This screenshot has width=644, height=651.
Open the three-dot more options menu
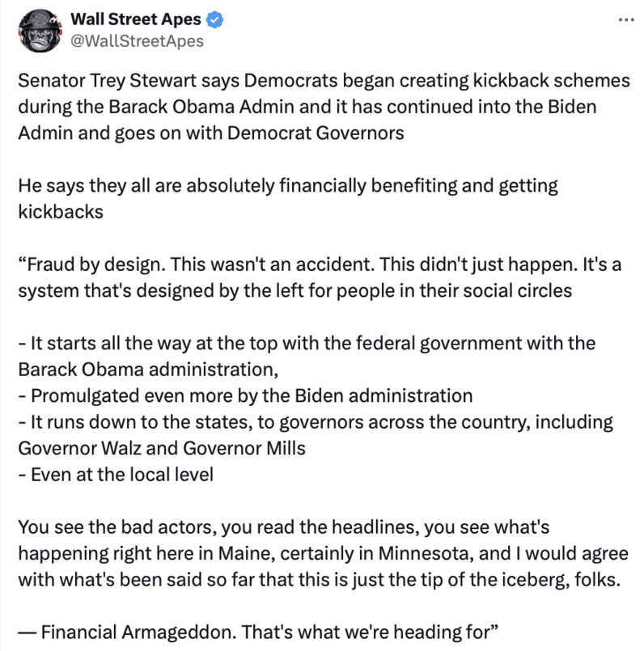625,19
